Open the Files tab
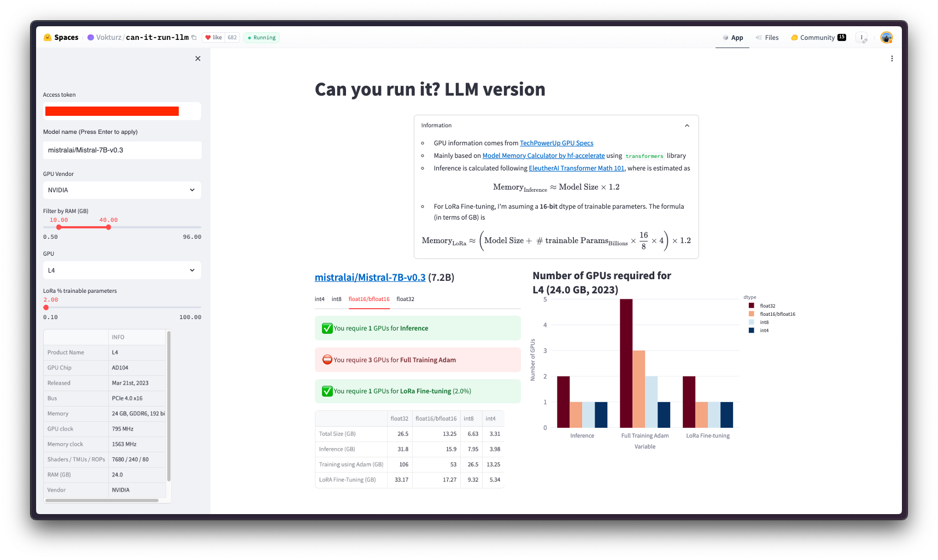The width and height of the screenshot is (938, 560). click(767, 38)
